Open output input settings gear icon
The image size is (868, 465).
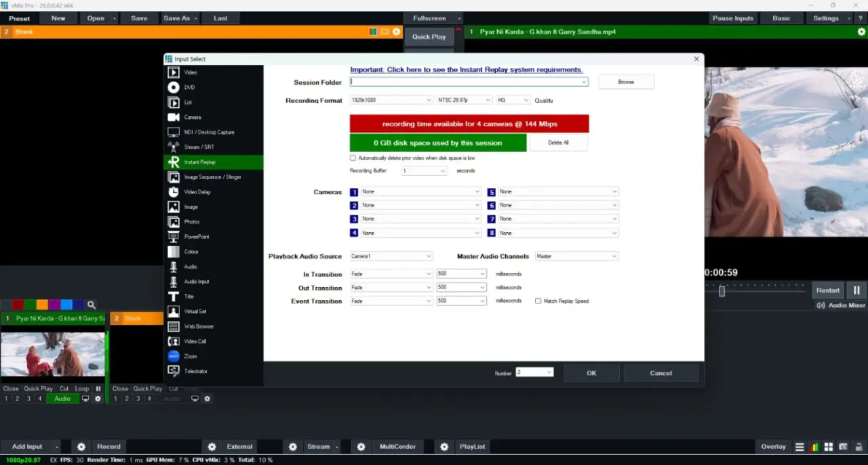click(861, 31)
